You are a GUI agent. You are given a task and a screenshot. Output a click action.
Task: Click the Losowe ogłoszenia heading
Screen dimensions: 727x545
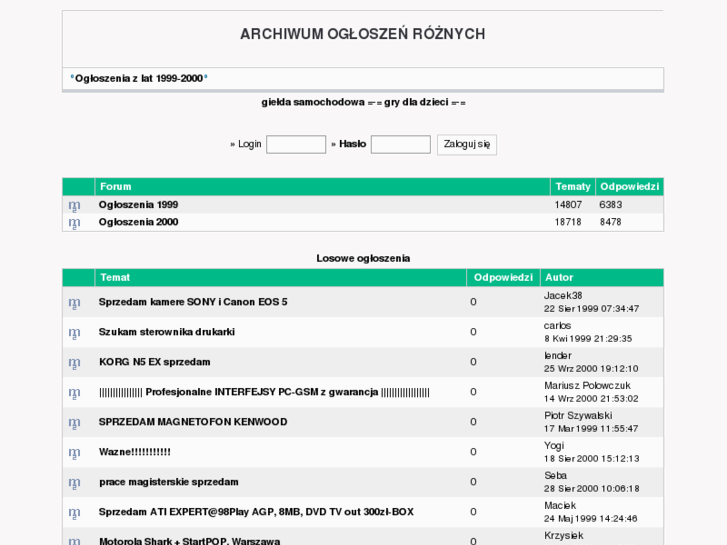[x=363, y=258]
